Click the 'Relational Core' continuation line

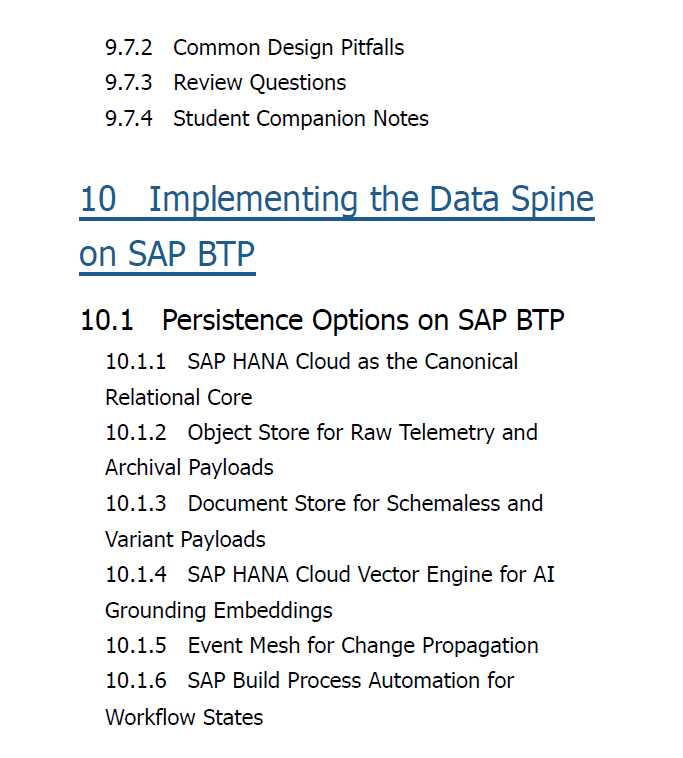click(179, 398)
